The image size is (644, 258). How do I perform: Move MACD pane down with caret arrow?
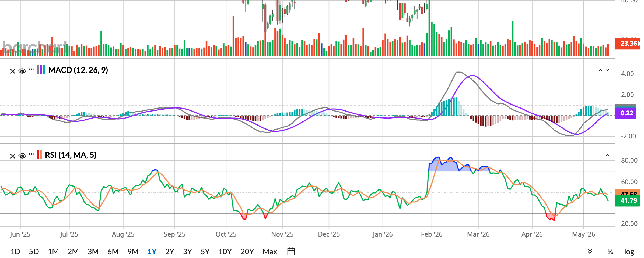pyautogui.click(x=607, y=70)
